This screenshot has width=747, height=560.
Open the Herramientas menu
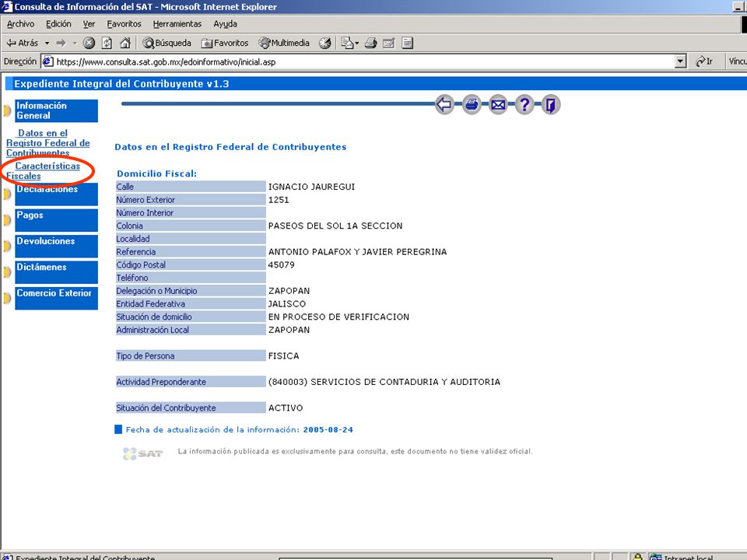(177, 24)
